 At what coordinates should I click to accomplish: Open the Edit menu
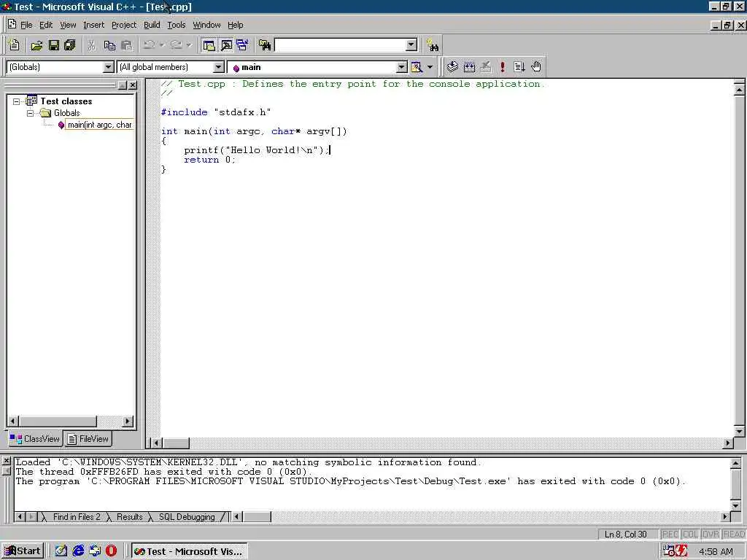click(46, 25)
